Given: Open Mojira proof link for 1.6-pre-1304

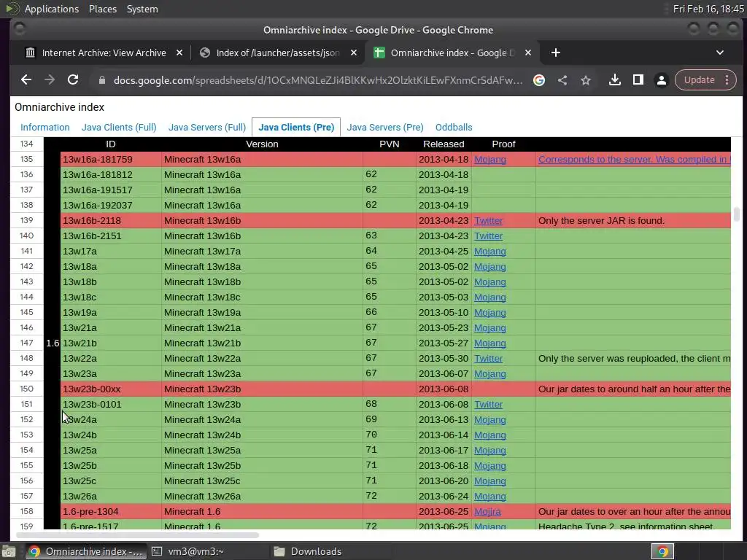Looking at the screenshot, I should click(487, 512).
